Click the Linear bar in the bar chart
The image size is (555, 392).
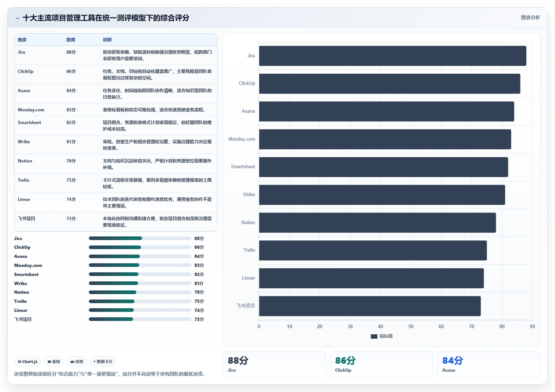[x=372, y=278]
